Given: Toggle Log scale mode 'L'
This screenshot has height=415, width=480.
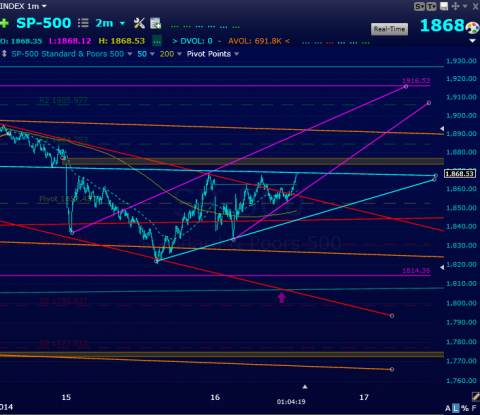Looking at the screenshot, I should click(455, 408).
